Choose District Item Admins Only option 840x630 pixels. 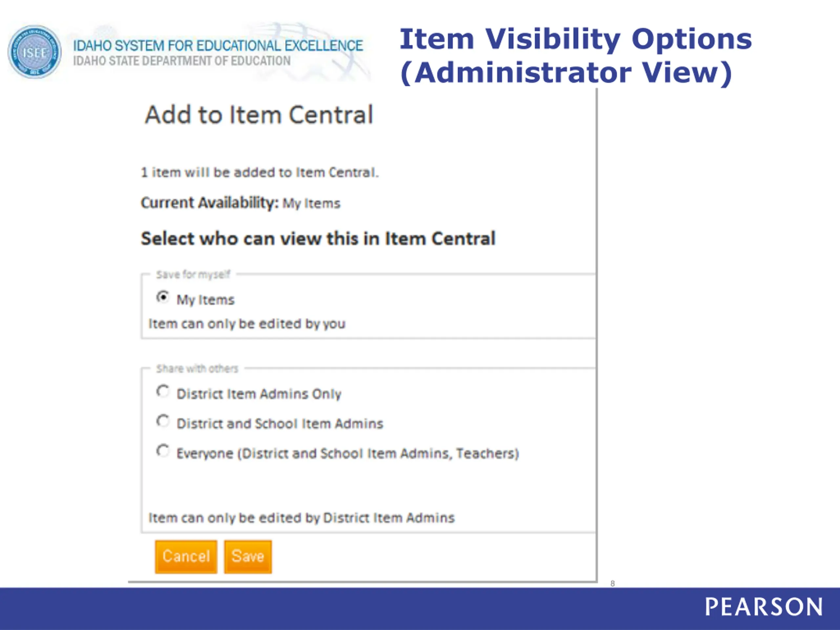coord(163,391)
